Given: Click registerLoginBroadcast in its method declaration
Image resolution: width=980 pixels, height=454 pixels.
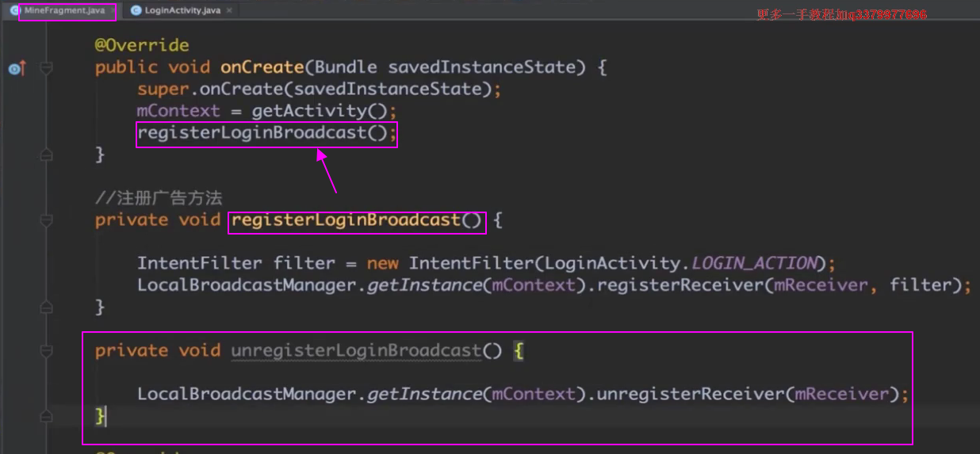Looking at the screenshot, I should pos(346,219).
